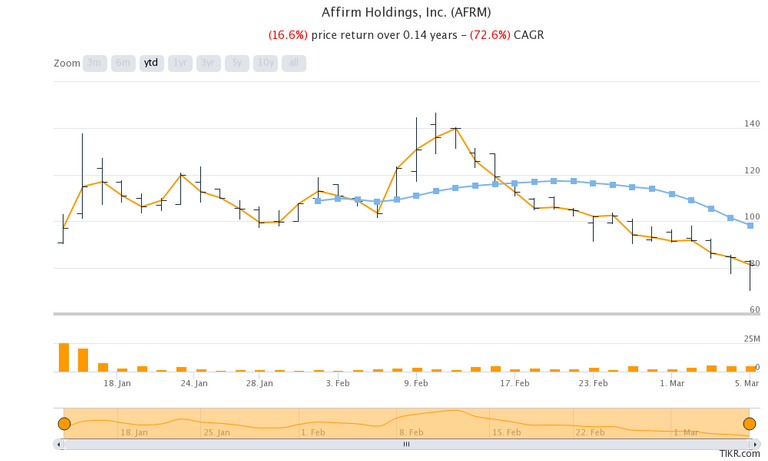Click left navigator range handle

point(64,424)
